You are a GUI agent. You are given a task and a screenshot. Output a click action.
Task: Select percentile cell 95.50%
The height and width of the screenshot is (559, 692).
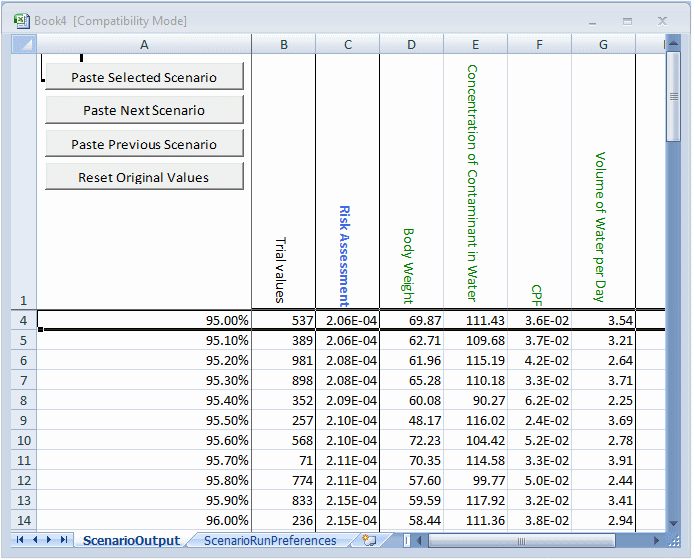click(x=144, y=420)
